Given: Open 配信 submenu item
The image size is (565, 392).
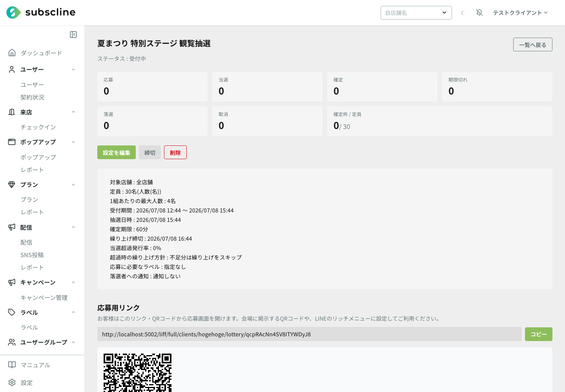Looking at the screenshot, I should 26,242.
